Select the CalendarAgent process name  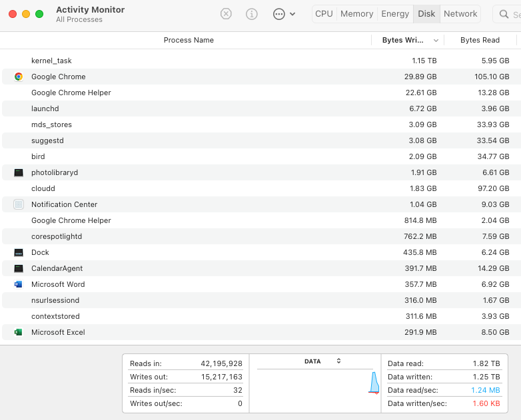[57, 268]
